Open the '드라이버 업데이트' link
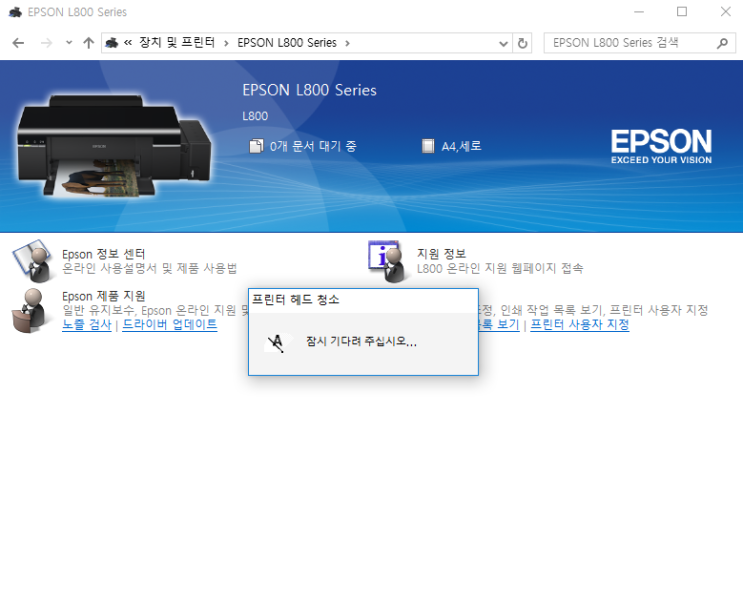Image resolution: width=743 pixels, height=600 pixels. 170,325
